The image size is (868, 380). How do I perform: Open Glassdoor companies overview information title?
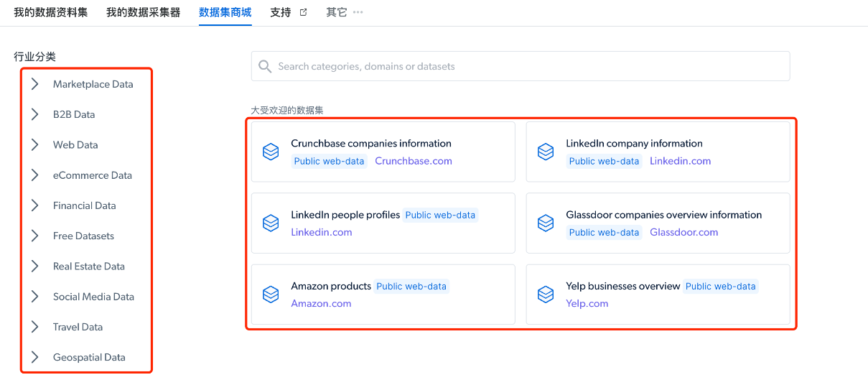[664, 215]
